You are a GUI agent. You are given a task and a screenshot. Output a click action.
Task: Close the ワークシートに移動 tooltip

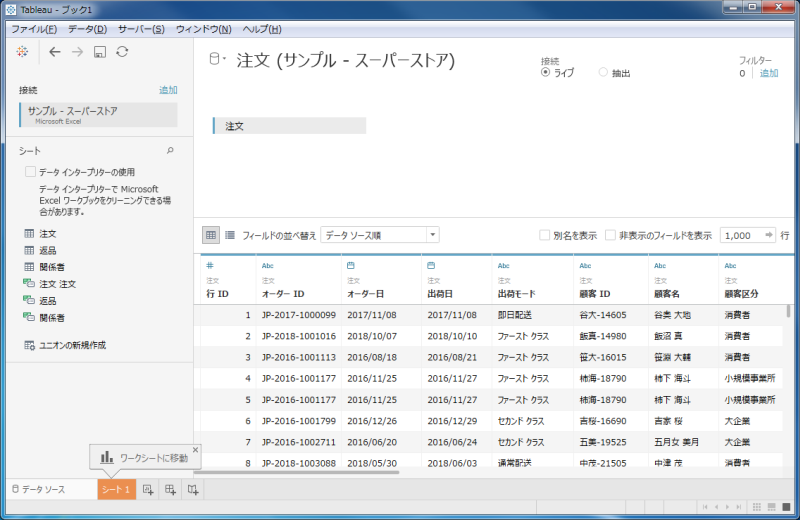[x=195, y=450]
